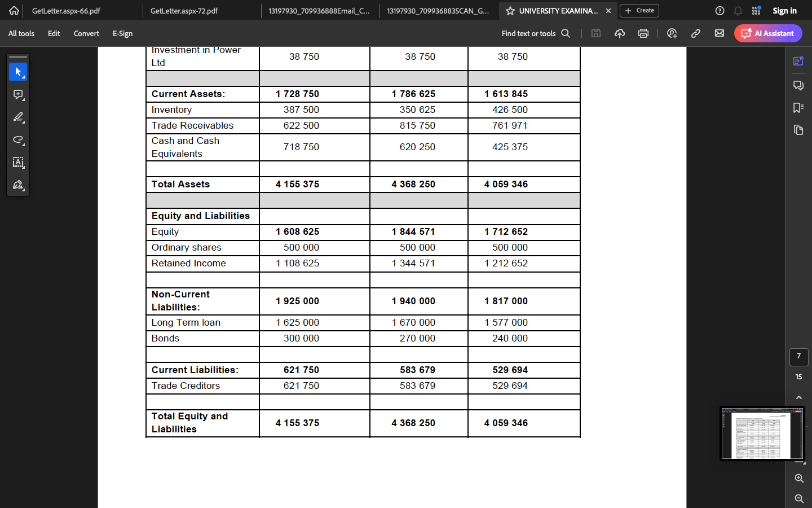Open the 13197930_709936883SCAN_G tab

(x=438, y=11)
